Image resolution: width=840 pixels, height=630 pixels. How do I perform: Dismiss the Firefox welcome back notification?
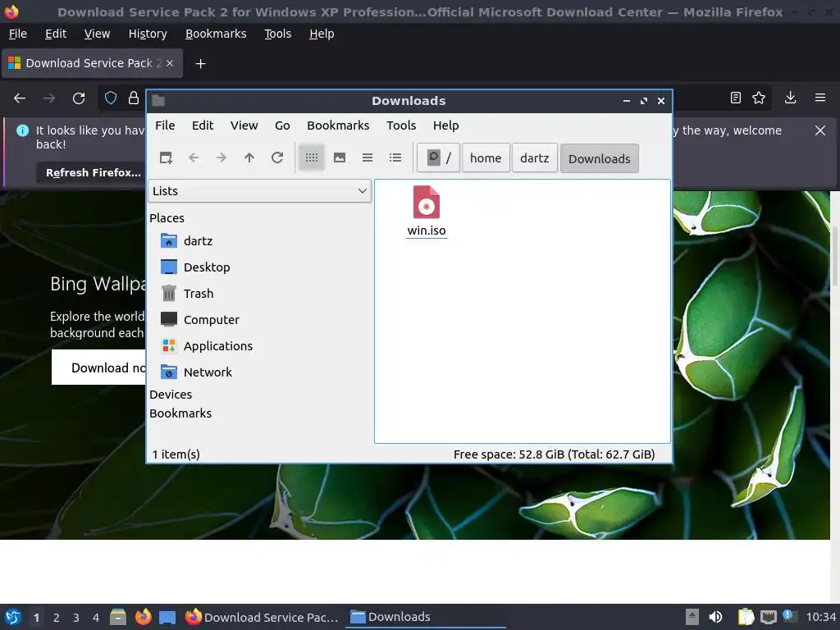point(820,130)
